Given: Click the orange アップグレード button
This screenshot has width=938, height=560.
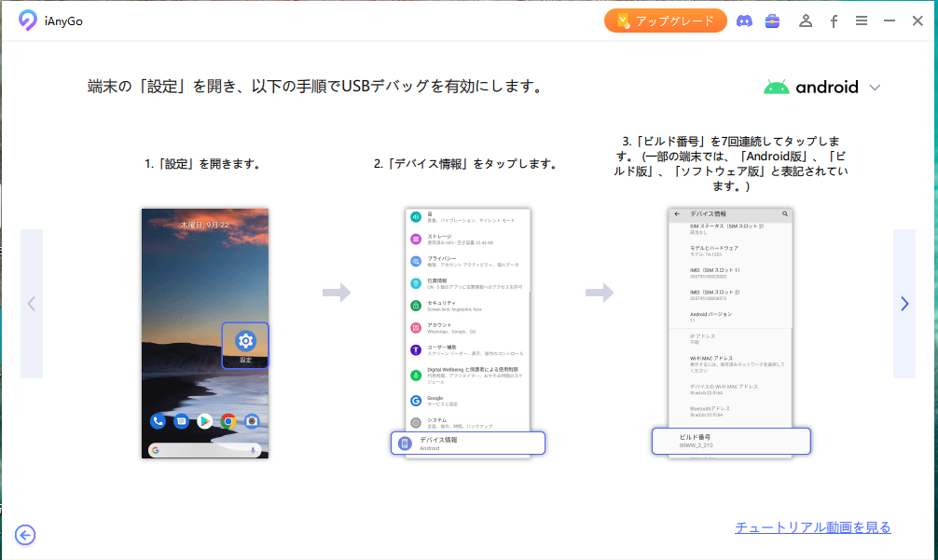Looking at the screenshot, I should click(x=665, y=20).
